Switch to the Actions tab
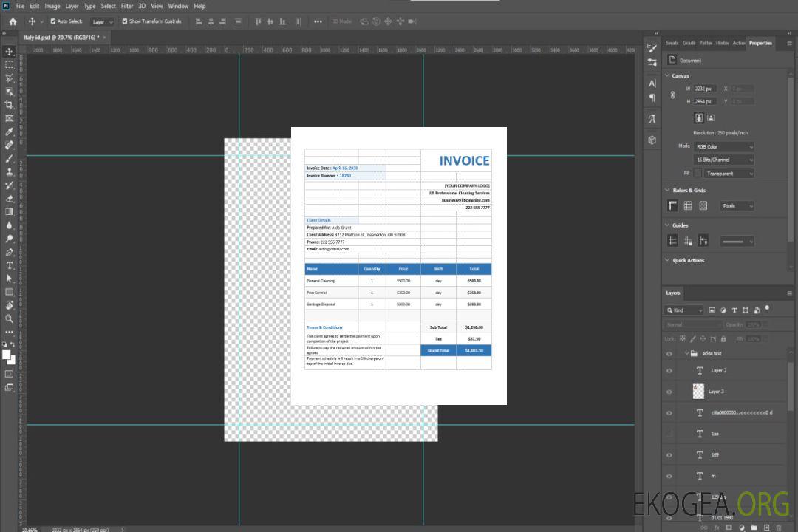Screen dimensions: 798x532 [x=738, y=43]
